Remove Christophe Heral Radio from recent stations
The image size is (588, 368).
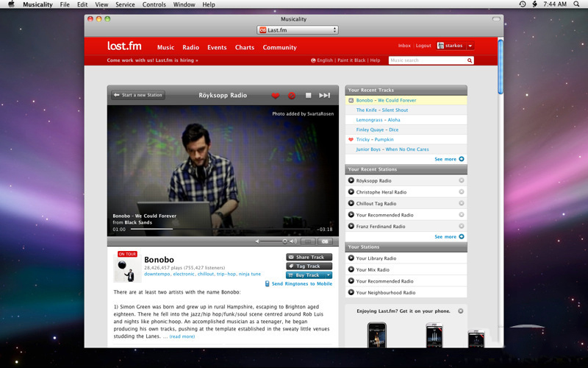click(462, 192)
